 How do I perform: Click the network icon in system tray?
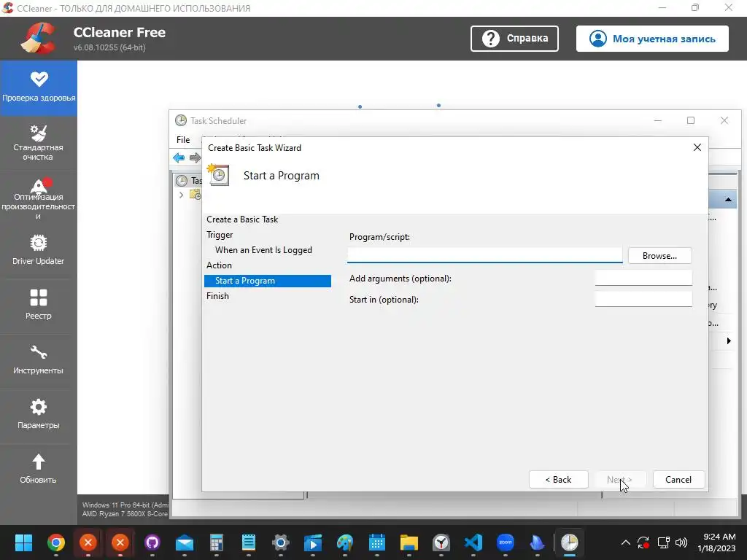coord(664,542)
